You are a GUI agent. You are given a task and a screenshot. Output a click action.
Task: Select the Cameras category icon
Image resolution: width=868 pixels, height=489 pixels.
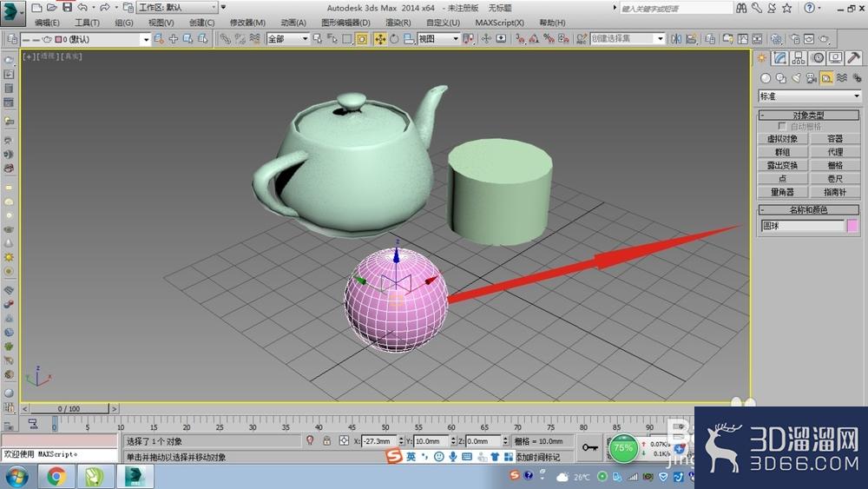812,78
